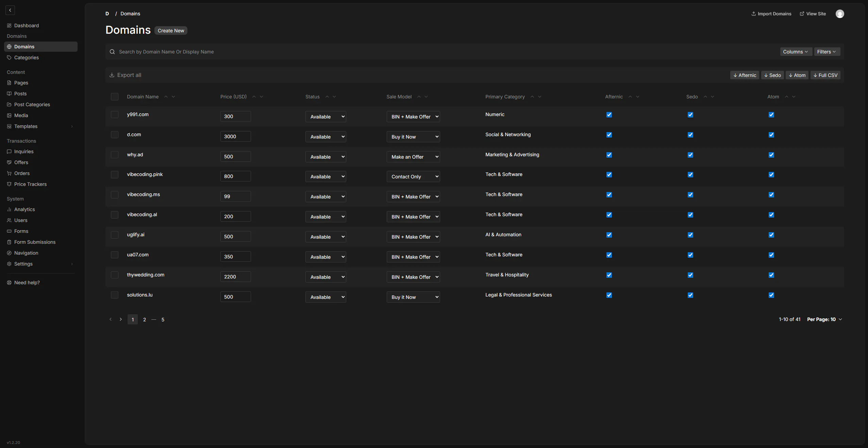Change why.ad Sale Model dropdown
Image resolution: width=868 pixels, height=448 pixels.
click(413, 157)
